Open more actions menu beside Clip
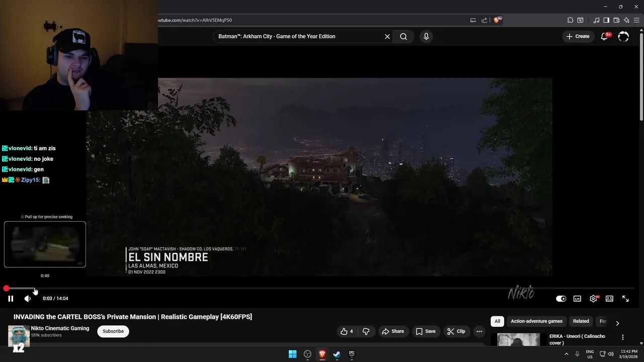The image size is (644, 362). tap(479, 331)
